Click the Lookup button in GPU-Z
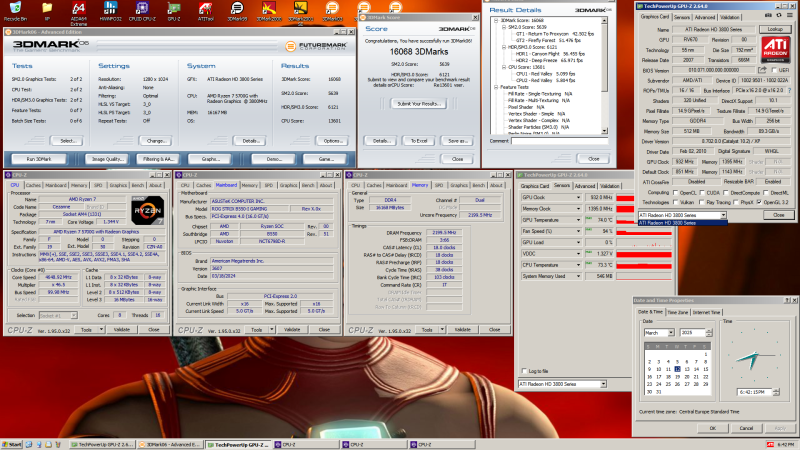The width and height of the screenshot is (800, 450). (775, 30)
